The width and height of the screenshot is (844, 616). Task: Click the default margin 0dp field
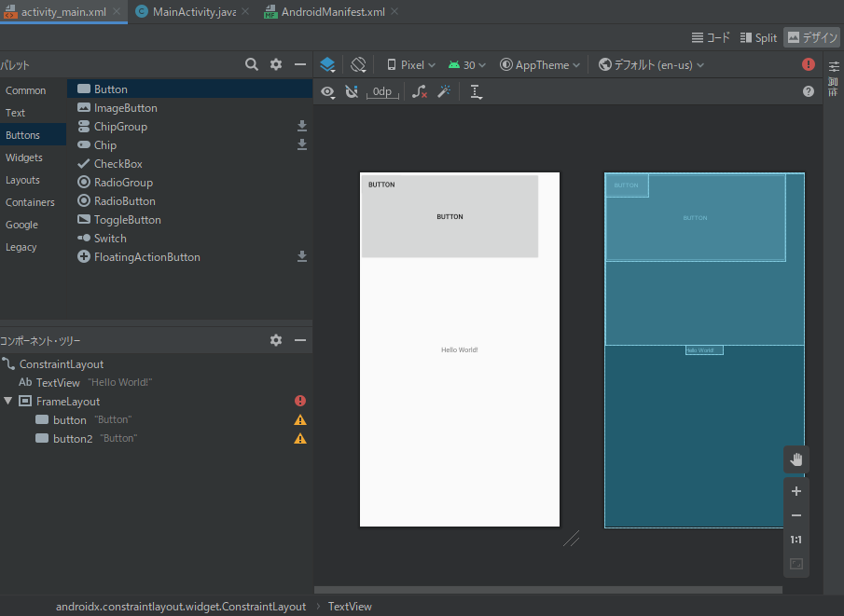pos(382,91)
